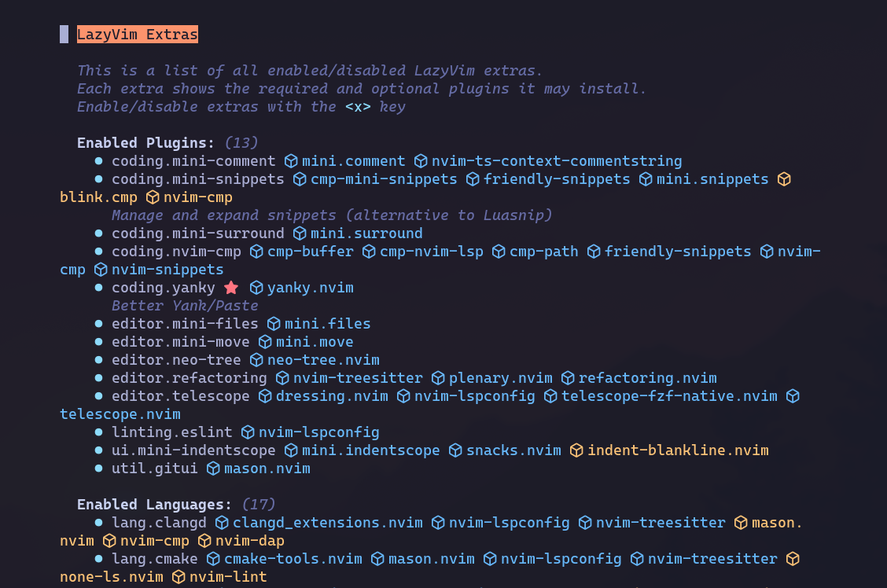Toggle the bullet for coding.mini-comment

[x=98, y=161]
